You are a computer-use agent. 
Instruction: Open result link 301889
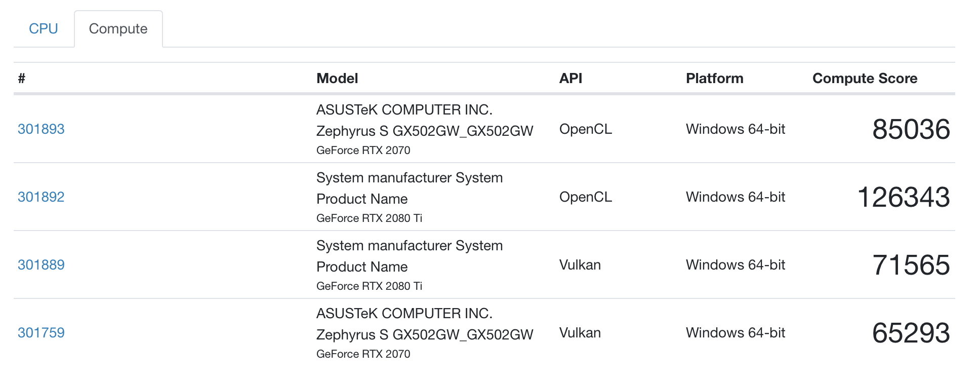click(x=41, y=265)
